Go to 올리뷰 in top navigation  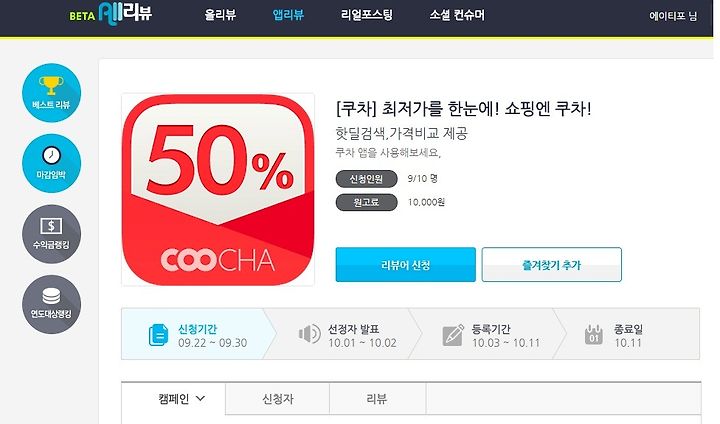pyautogui.click(x=220, y=15)
